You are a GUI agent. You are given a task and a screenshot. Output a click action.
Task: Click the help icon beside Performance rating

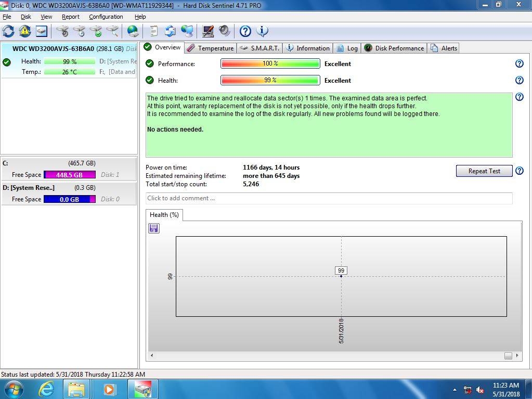(x=519, y=63)
